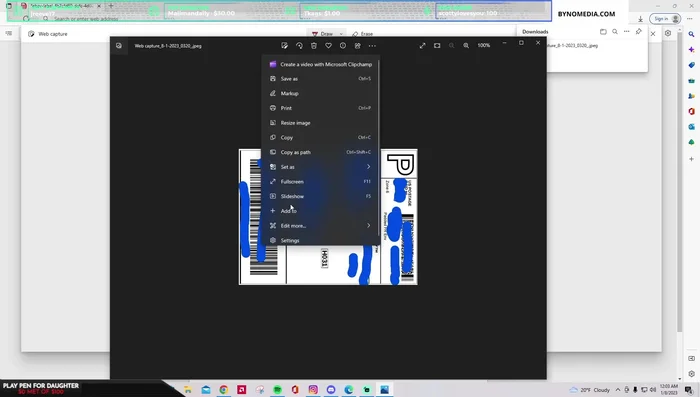700x397 pixels.
Task: Open Settings from the Photos menu
Action: (321, 240)
